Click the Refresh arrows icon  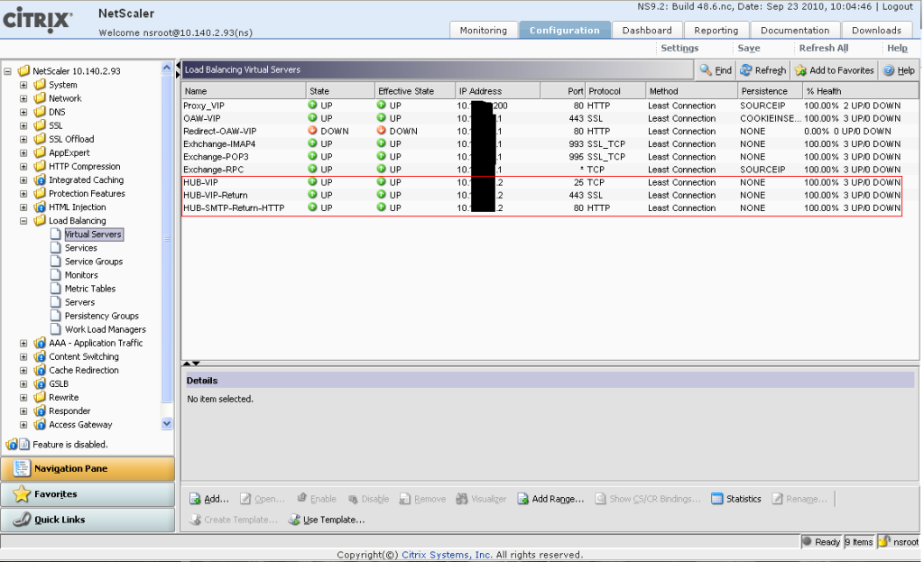click(746, 70)
